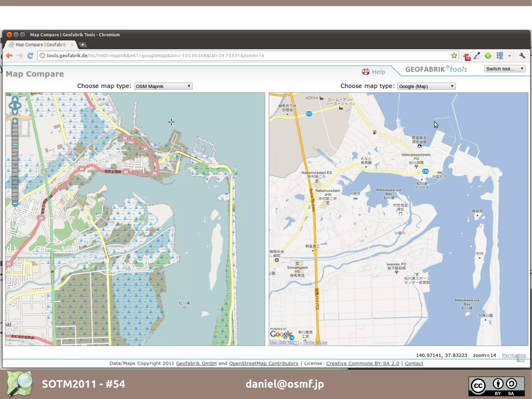Click the map zoom in plus button
532x399 pixels.
(x=15, y=121)
